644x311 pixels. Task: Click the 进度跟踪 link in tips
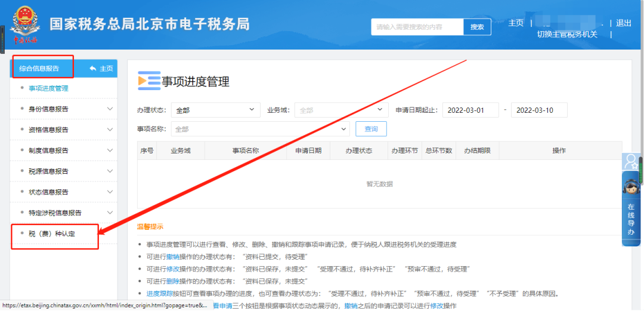point(160,294)
